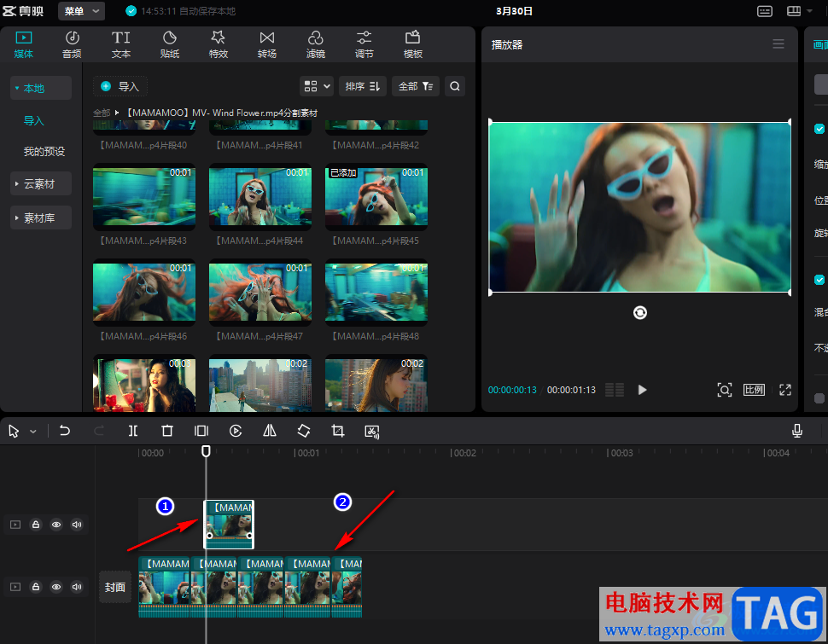828x644 pixels.
Task: Undo the last action
Action: (x=64, y=432)
